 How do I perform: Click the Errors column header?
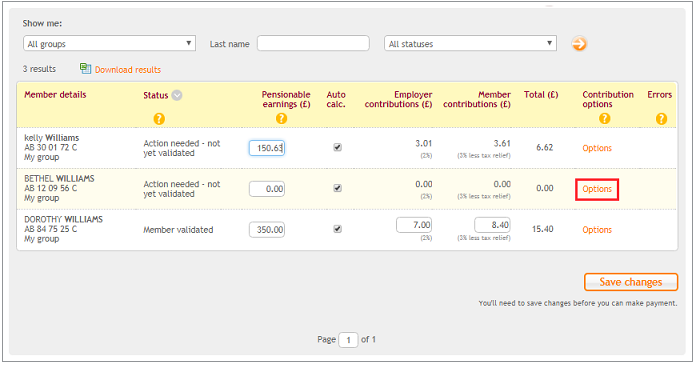(660, 95)
